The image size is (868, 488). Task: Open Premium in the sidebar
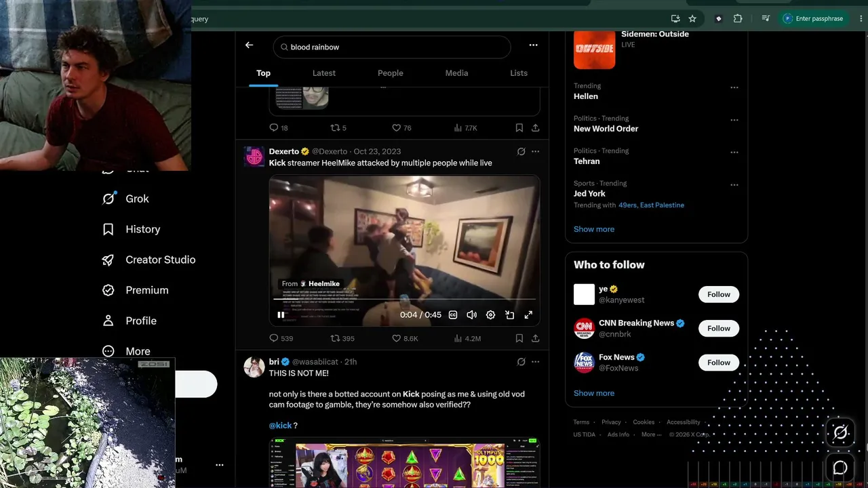[x=135, y=290]
